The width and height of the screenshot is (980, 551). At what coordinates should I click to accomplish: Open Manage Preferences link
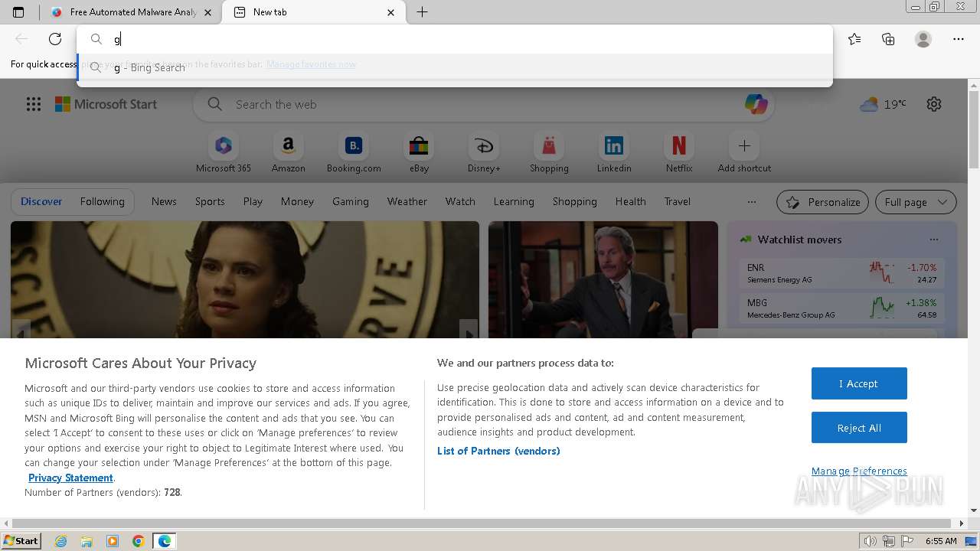click(859, 471)
